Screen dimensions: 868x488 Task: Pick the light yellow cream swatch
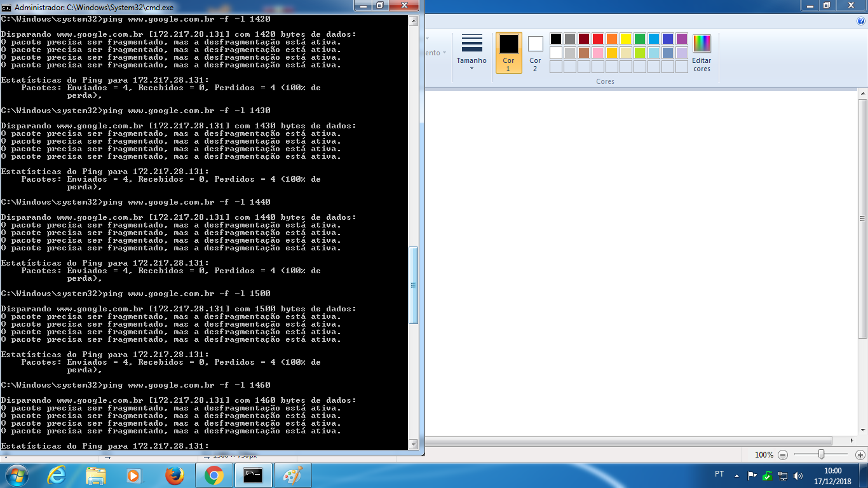click(x=626, y=53)
